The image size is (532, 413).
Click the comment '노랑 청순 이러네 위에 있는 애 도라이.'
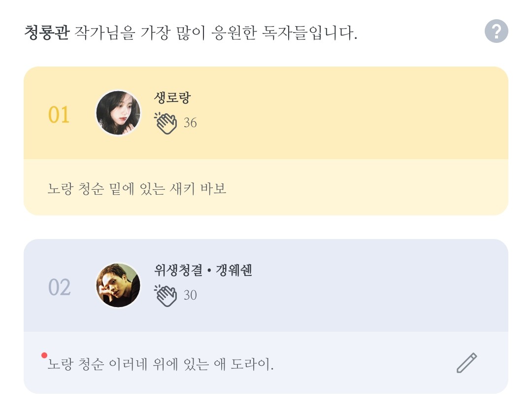[x=161, y=365]
